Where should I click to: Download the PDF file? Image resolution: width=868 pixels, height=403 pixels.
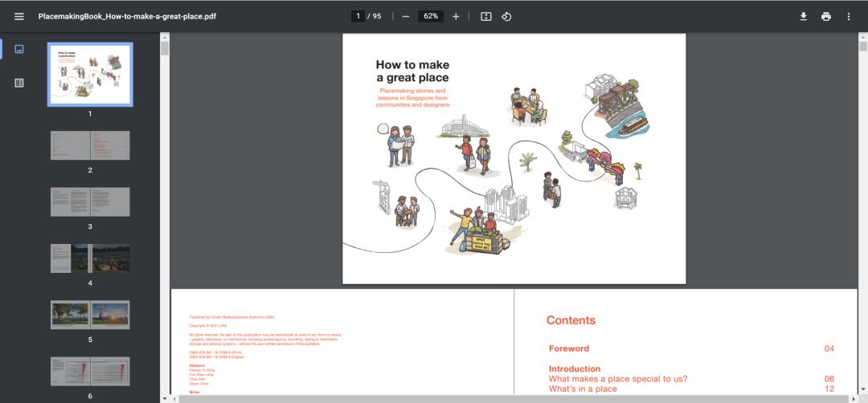[x=803, y=16]
